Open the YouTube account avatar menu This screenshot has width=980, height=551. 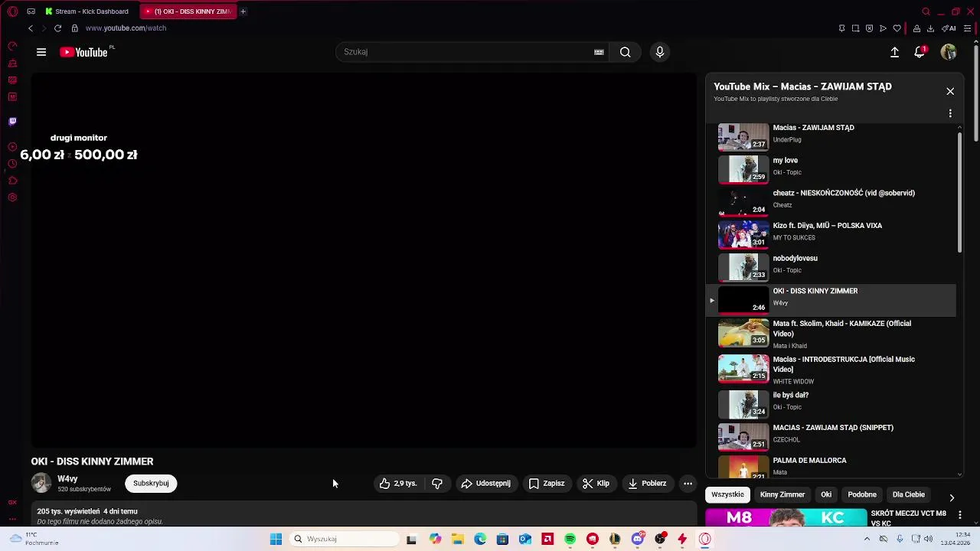tap(949, 52)
